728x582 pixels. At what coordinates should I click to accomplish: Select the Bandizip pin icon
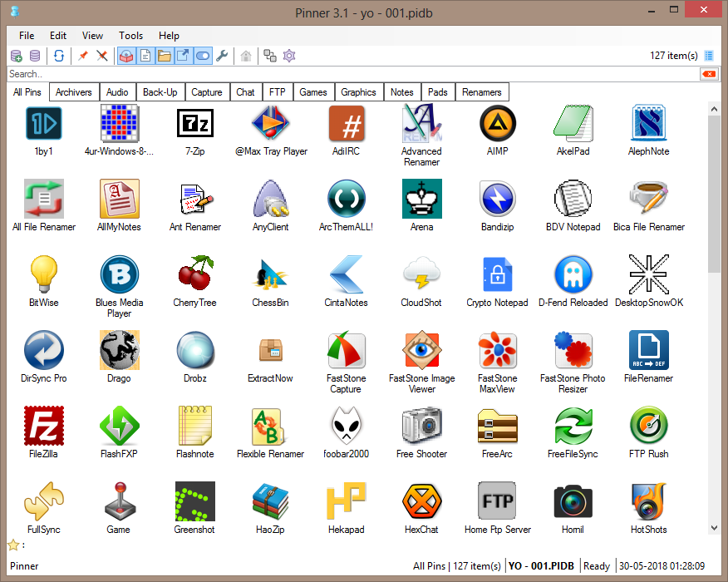click(498, 199)
